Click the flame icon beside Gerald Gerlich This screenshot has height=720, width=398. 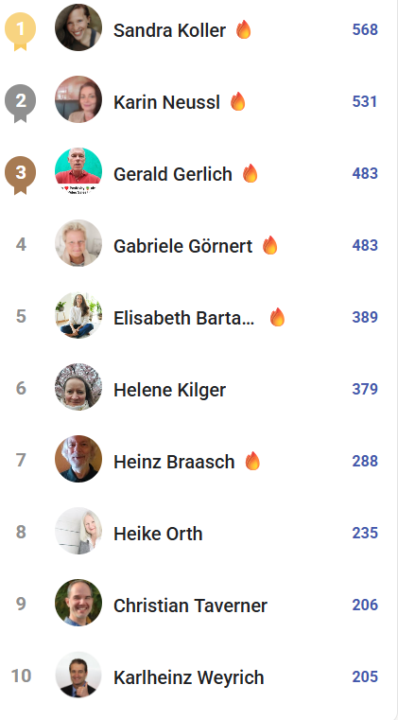[250, 174]
